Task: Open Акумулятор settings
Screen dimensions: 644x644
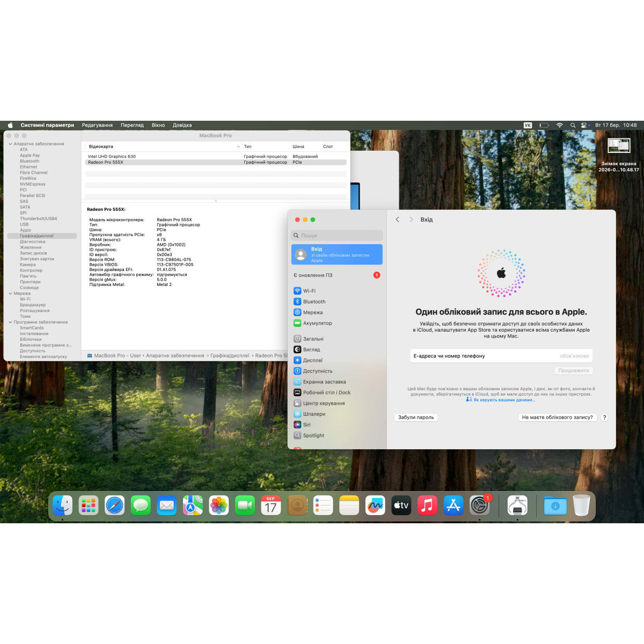Action: [x=337, y=323]
